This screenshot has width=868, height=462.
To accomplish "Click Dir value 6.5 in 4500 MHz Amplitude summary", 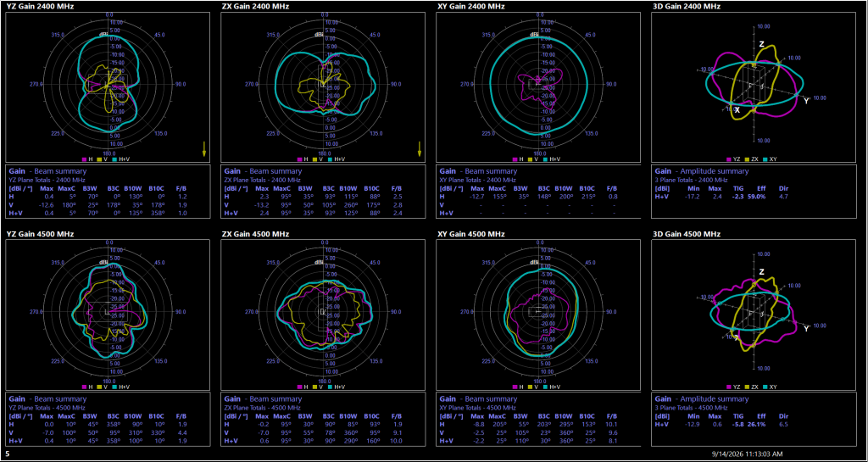I will pyautogui.click(x=783, y=424).
